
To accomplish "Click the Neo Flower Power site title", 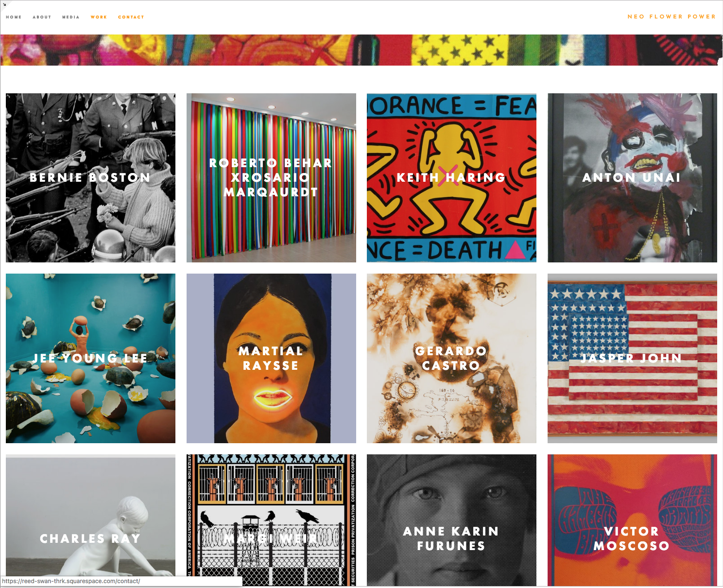I will pos(671,17).
